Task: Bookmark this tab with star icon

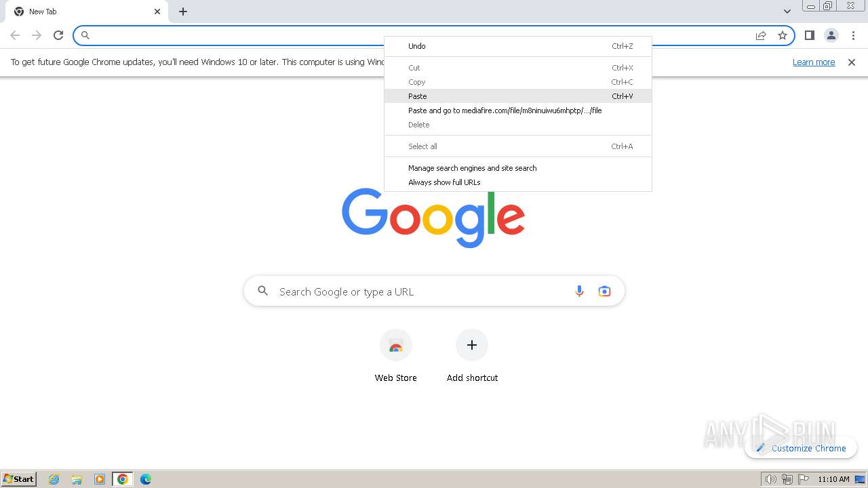Action: click(x=783, y=35)
